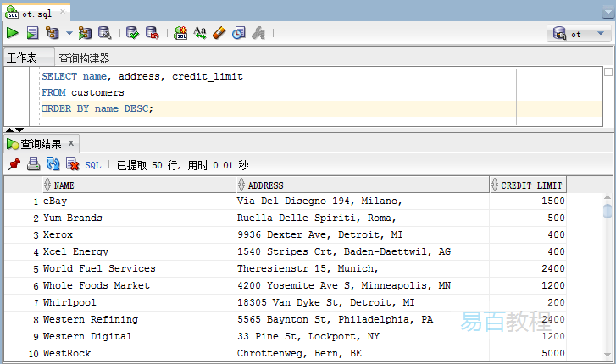Viewport: 616px width, 364px height.
Task: Select the 'Xerox' cell in NAME column
Action: (58, 234)
